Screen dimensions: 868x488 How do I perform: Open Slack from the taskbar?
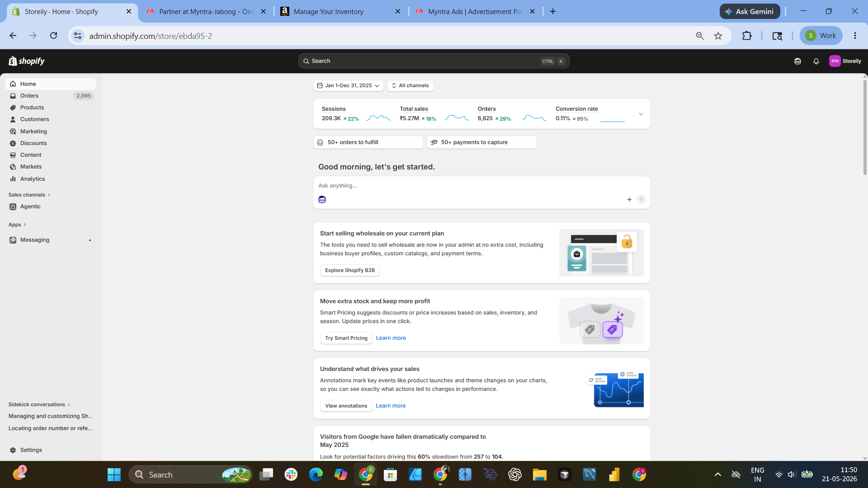291,474
